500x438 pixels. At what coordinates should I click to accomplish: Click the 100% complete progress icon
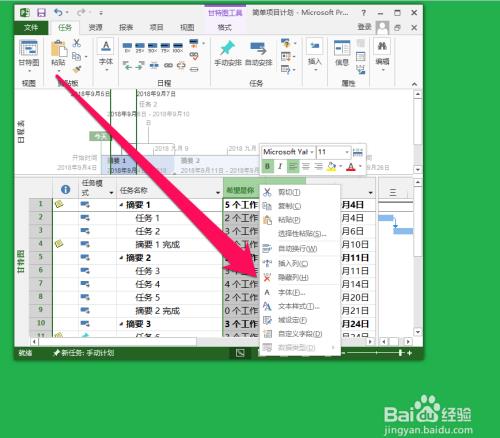(x=178, y=47)
